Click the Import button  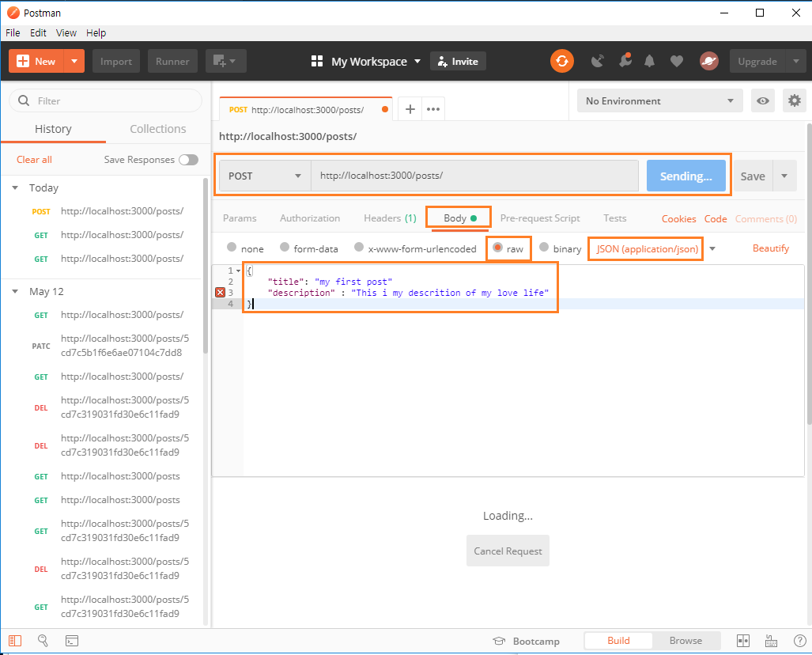(x=116, y=61)
